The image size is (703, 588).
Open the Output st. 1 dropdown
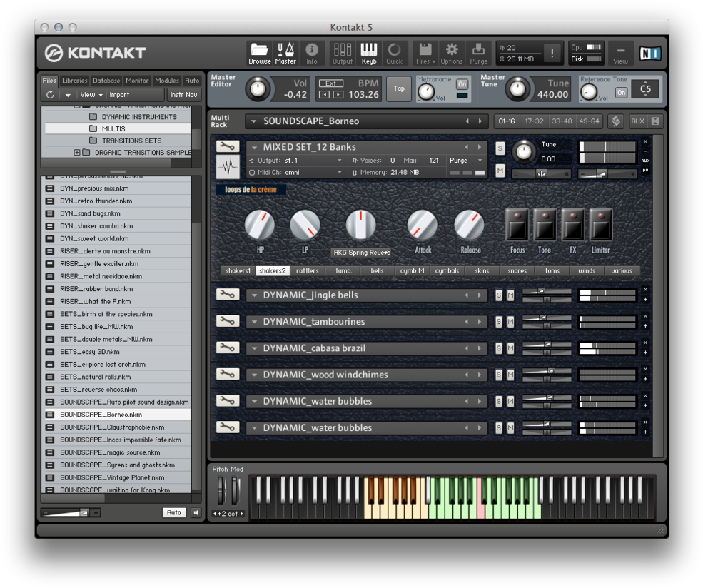296,161
